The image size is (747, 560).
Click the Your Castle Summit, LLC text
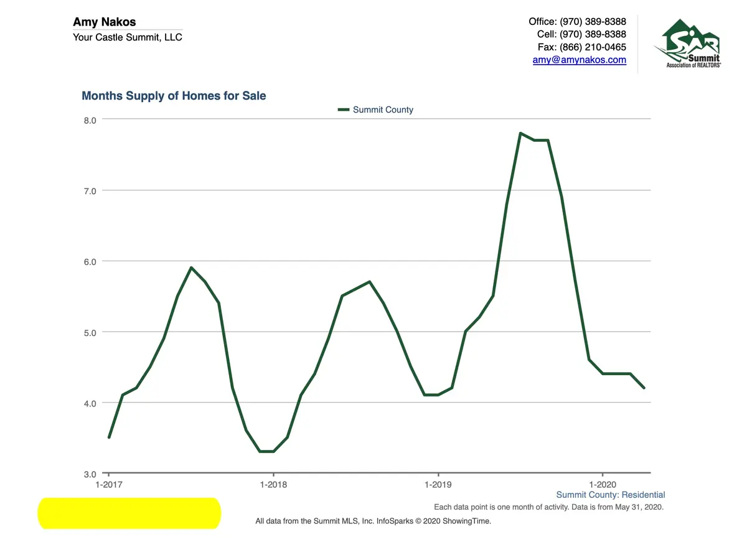[x=128, y=37]
